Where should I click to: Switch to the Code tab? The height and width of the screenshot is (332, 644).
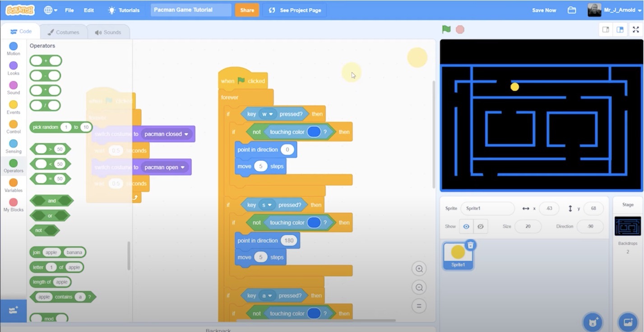(x=20, y=32)
